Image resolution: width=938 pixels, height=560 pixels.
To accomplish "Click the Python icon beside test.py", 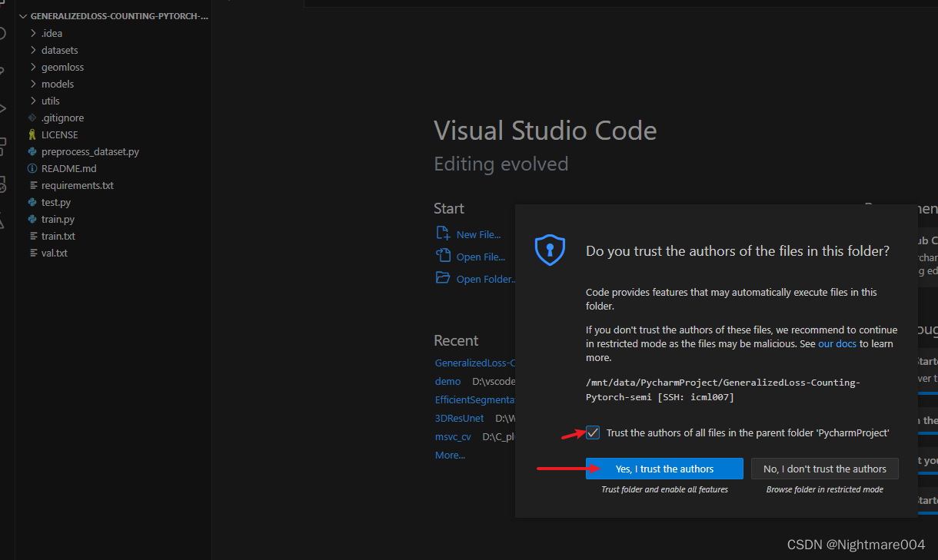I will [x=32, y=203].
